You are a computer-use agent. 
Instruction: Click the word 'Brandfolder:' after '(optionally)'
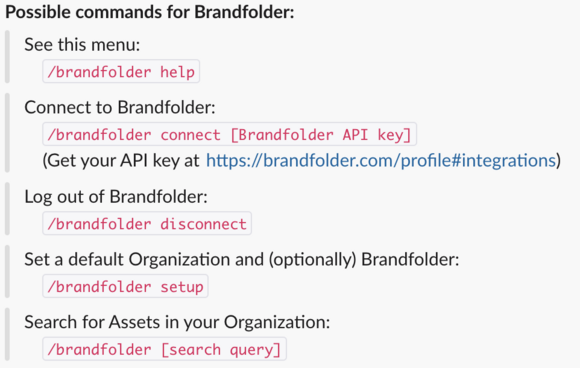(410, 260)
